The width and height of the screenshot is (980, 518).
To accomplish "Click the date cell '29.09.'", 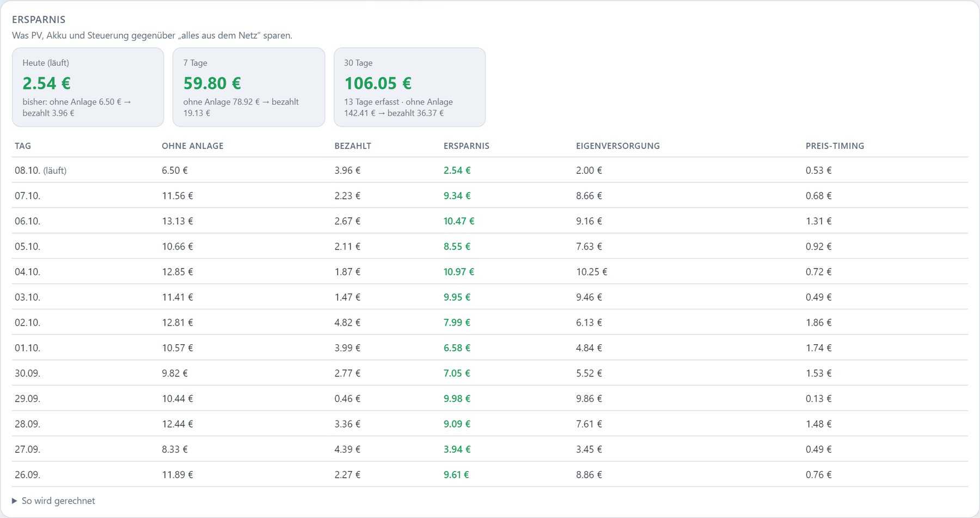I will pyautogui.click(x=28, y=399).
